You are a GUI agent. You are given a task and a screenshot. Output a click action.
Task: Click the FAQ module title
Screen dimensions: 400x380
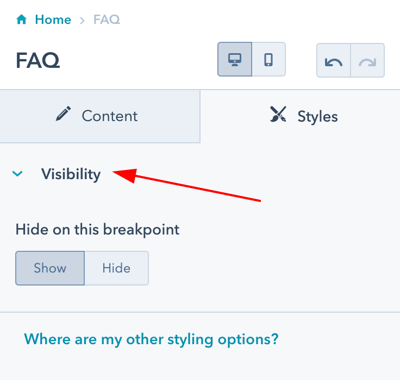[38, 60]
